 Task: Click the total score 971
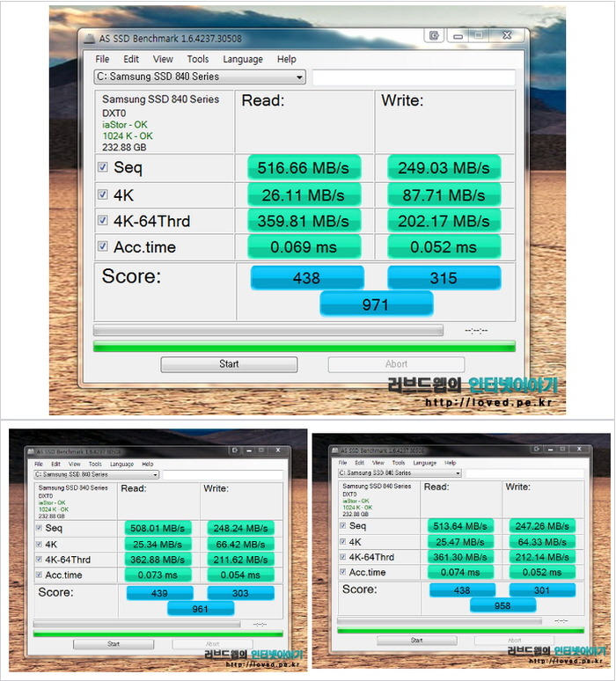[x=377, y=304]
